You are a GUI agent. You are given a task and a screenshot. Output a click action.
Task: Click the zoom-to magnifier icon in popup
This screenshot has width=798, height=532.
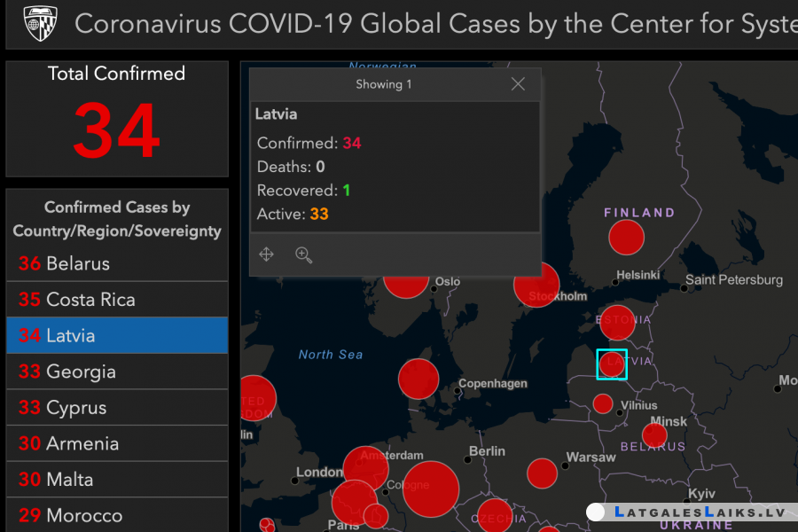[304, 254]
